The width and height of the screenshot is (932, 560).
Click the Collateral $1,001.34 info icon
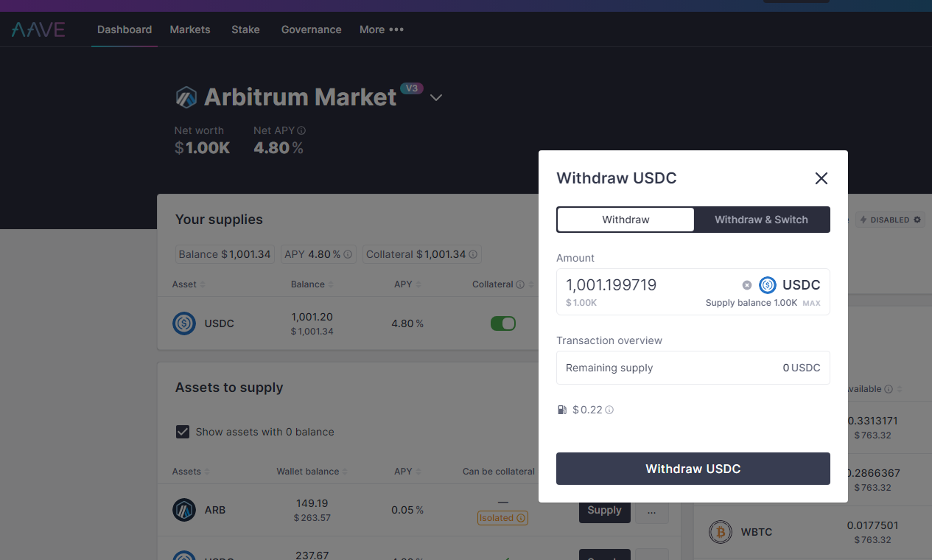point(473,254)
